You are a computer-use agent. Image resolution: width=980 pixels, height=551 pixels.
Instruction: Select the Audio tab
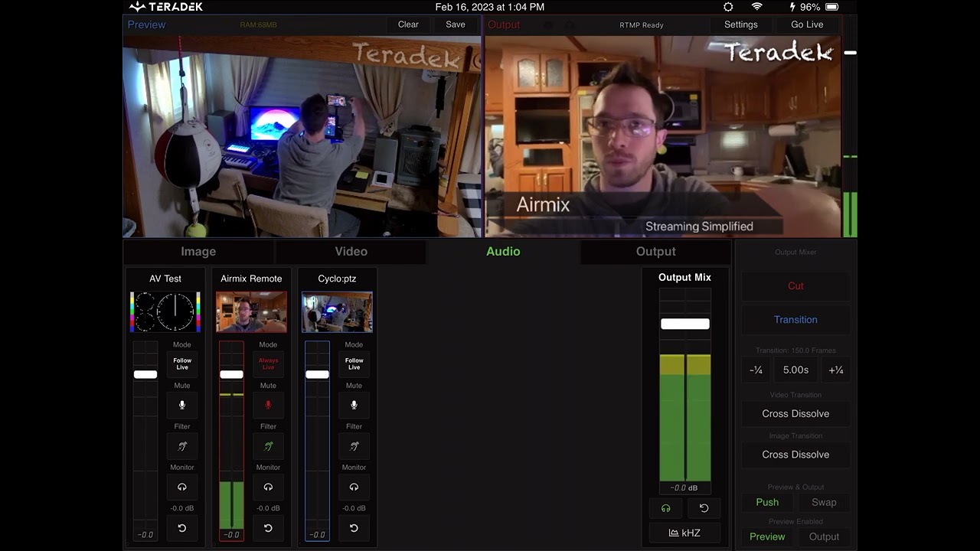click(503, 252)
